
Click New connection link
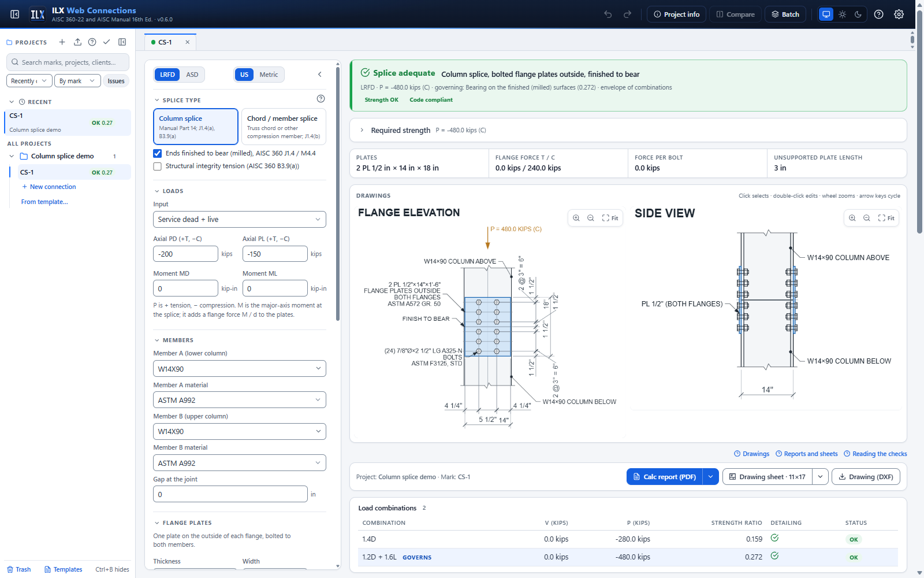tap(49, 187)
